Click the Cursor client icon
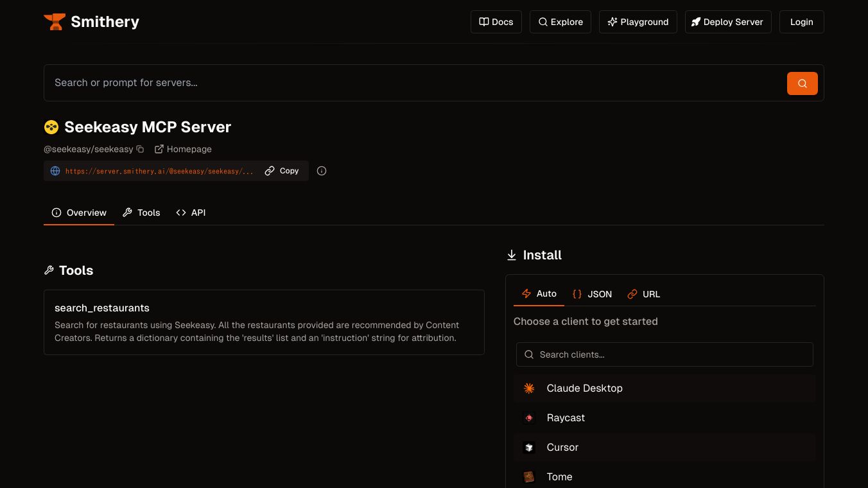The height and width of the screenshot is (488, 868). [x=529, y=448]
